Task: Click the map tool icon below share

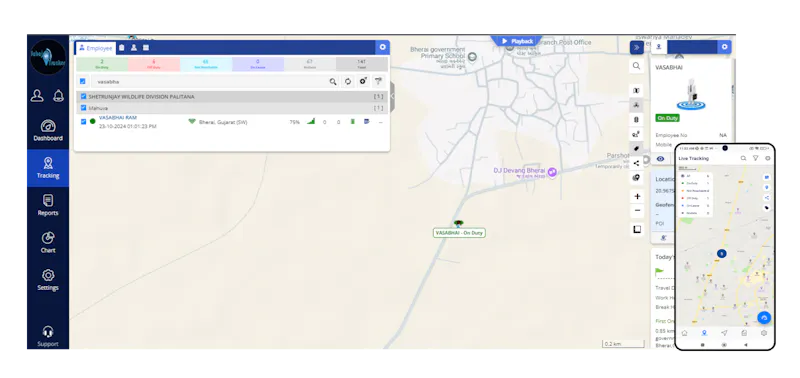Action: [x=636, y=178]
